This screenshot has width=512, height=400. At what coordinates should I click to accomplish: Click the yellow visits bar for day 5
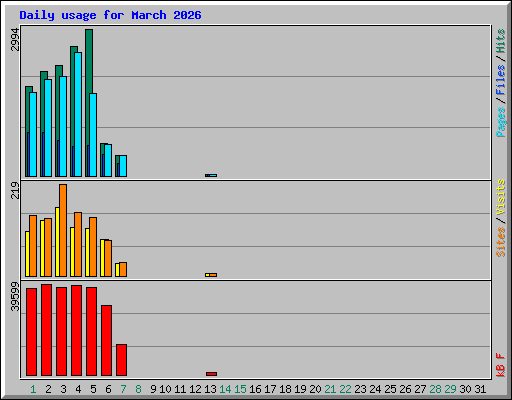coord(87,252)
